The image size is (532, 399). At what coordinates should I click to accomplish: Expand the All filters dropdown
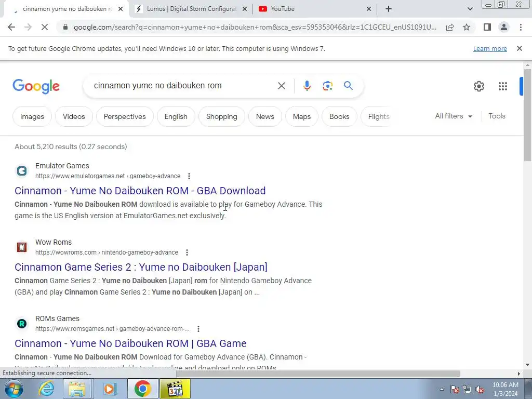point(454,116)
